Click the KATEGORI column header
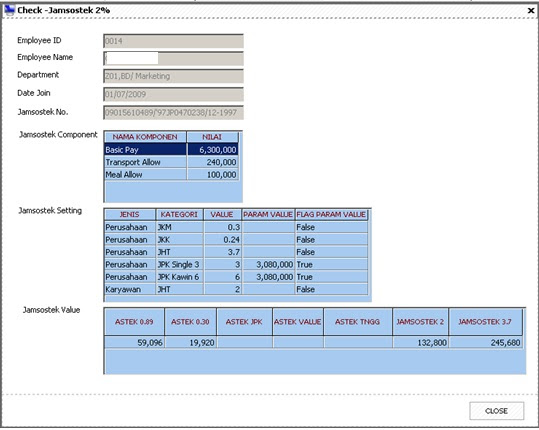Viewport: 539px width, 430px height. coord(179,214)
